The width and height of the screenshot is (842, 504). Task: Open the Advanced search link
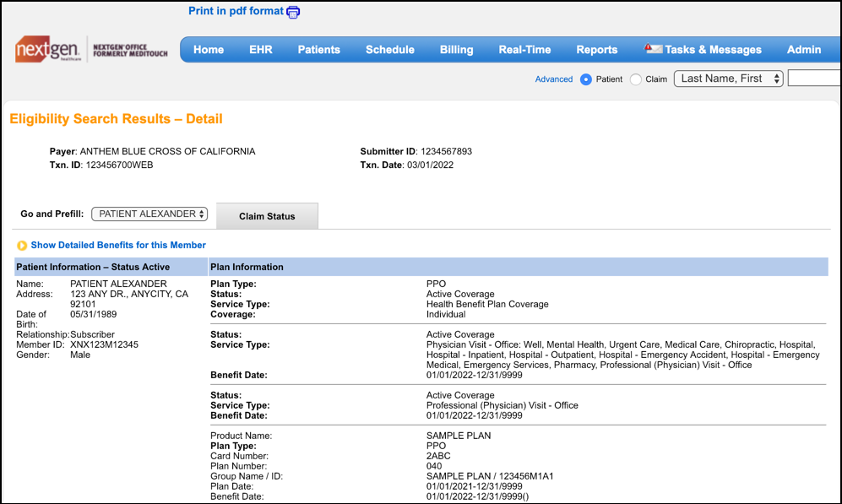click(x=553, y=79)
